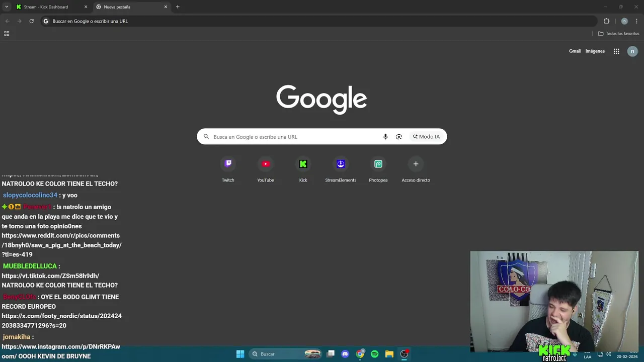Open the StreamElements shortcut tile

point(341,170)
